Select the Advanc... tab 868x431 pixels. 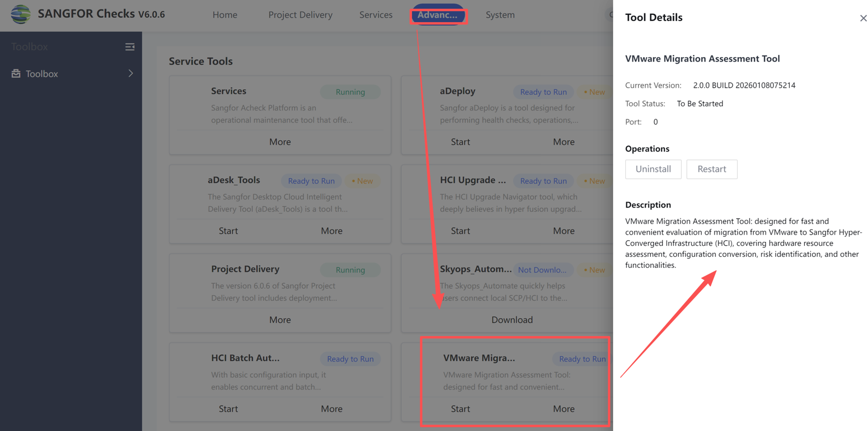(x=438, y=15)
